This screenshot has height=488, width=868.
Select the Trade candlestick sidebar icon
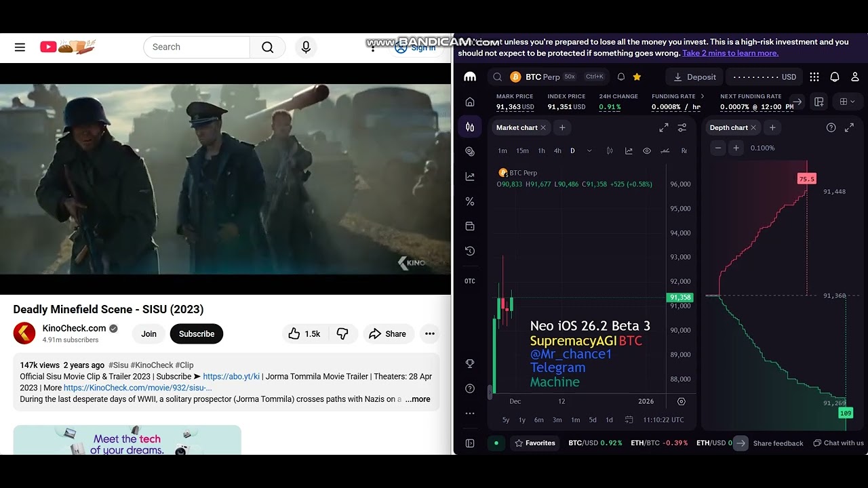470,127
